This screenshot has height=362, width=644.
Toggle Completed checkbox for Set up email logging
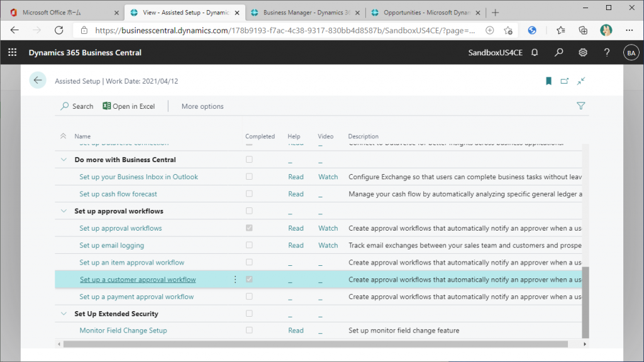249,245
